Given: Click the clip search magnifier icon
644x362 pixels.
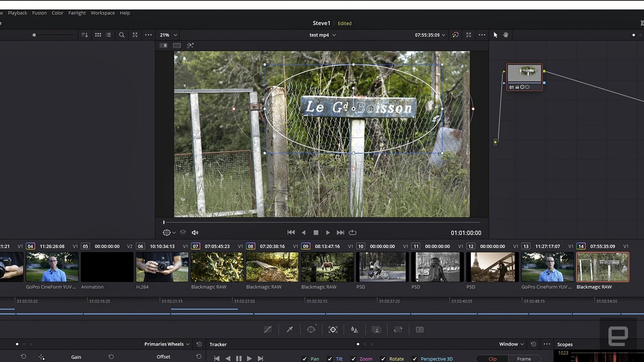Looking at the screenshot, I should pyautogui.click(x=122, y=35).
